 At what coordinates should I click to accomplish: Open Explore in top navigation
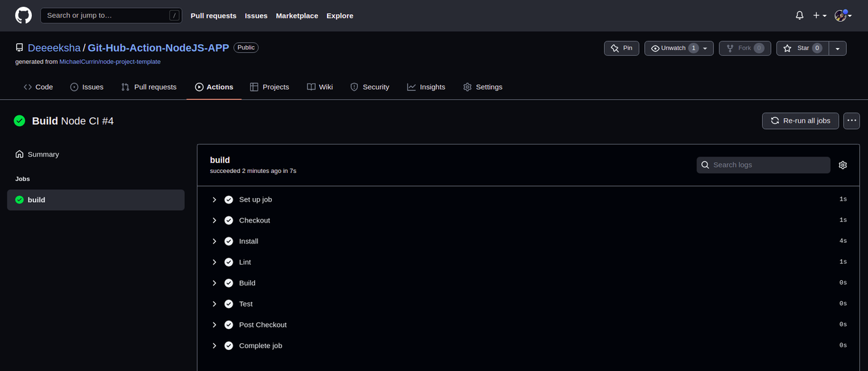340,16
